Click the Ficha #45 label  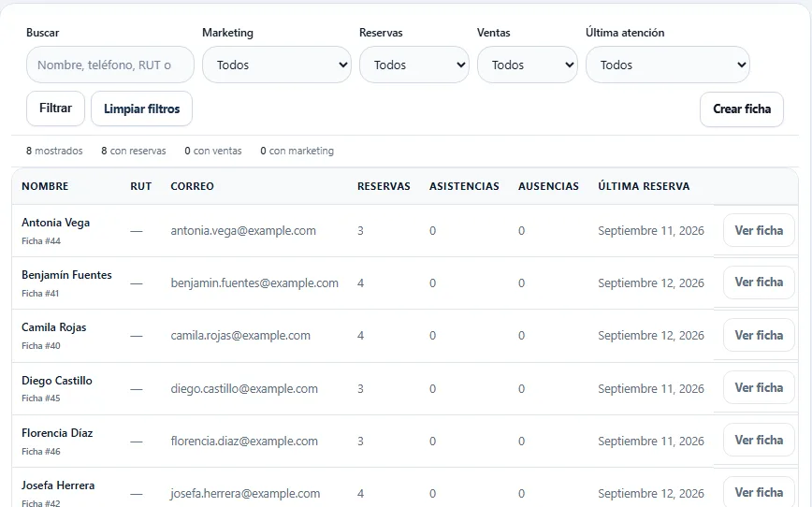click(x=41, y=398)
